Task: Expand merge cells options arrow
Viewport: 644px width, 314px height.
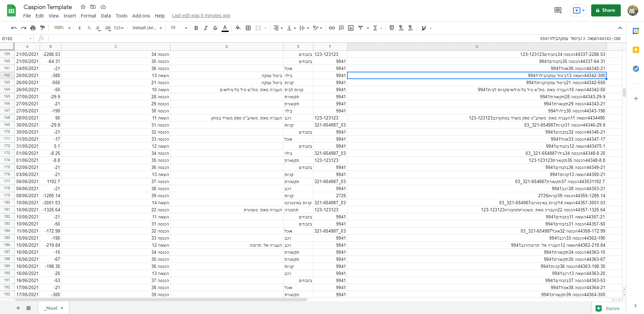Action: tap(266, 28)
